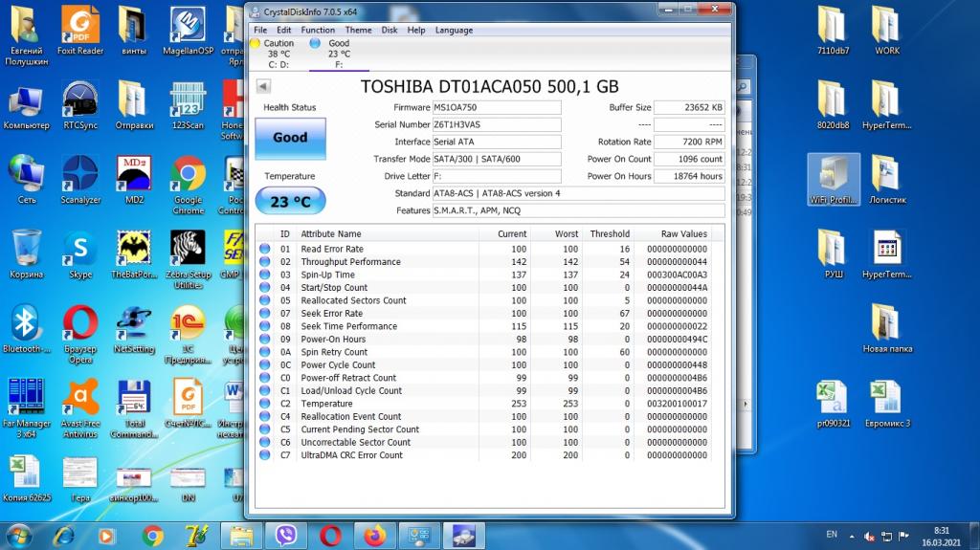Show hidden tray icons arrow
Screen dimensions: 980x550
851,537
